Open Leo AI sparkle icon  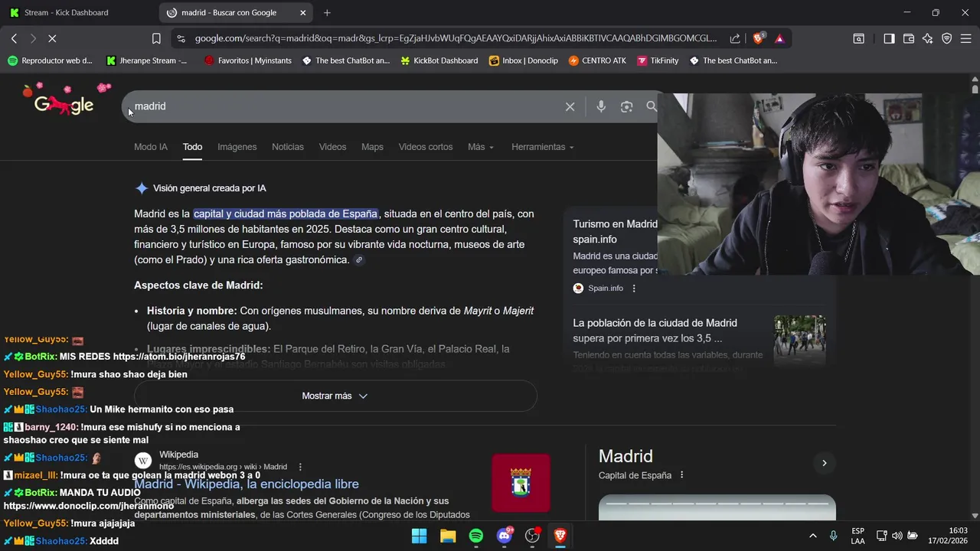tap(928, 38)
